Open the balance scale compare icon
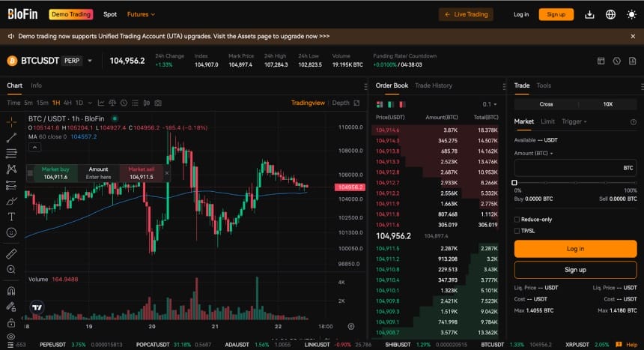Viewport: 644px width, 350px height. tap(112, 103)
